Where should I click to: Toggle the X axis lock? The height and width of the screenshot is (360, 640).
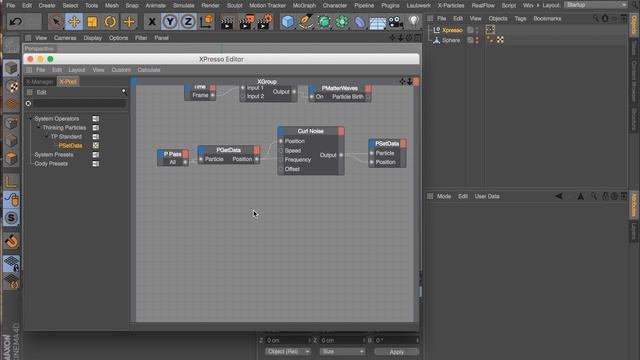pyautogui.click(x=152, y=22)
